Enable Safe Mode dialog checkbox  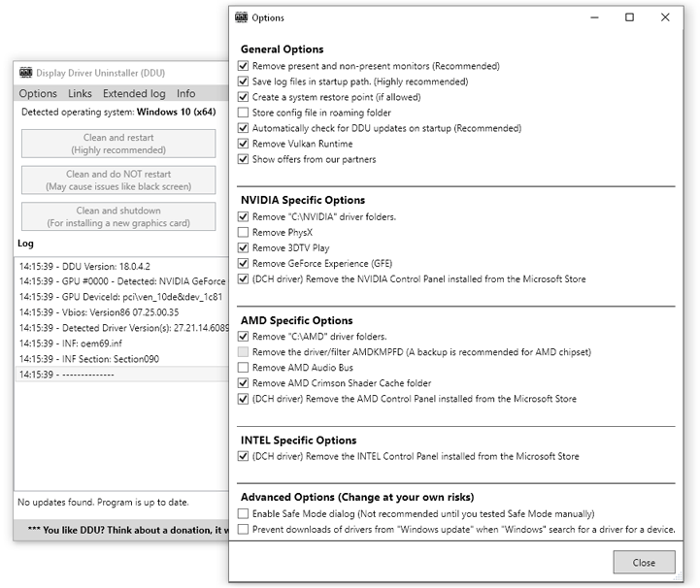243,514
